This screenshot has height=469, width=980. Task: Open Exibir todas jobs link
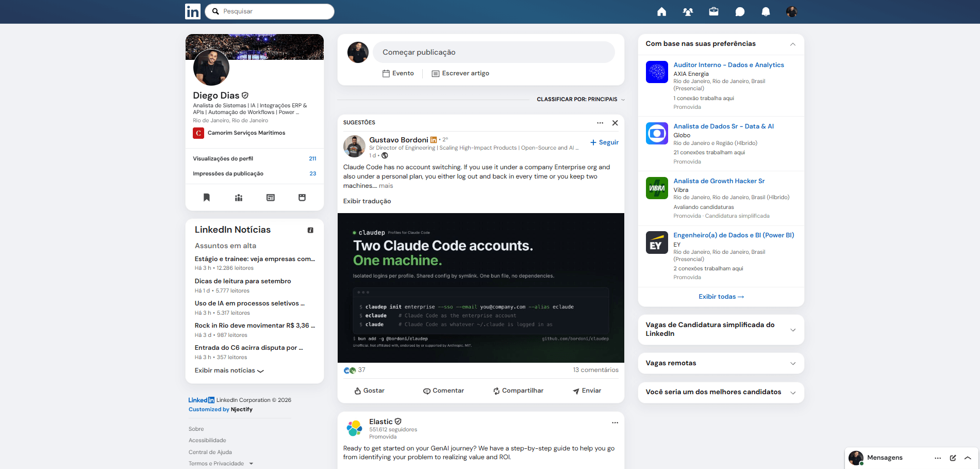click(721, 297)
